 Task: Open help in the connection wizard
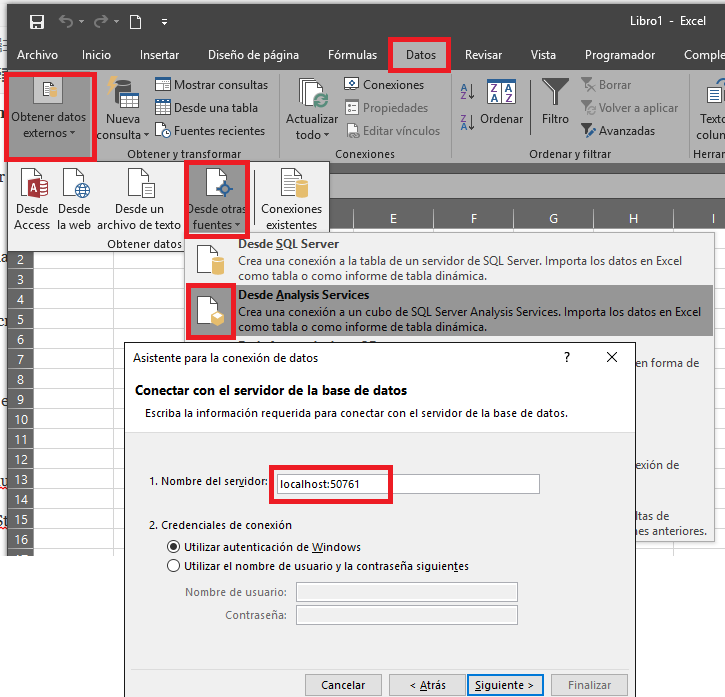[567, 357]
